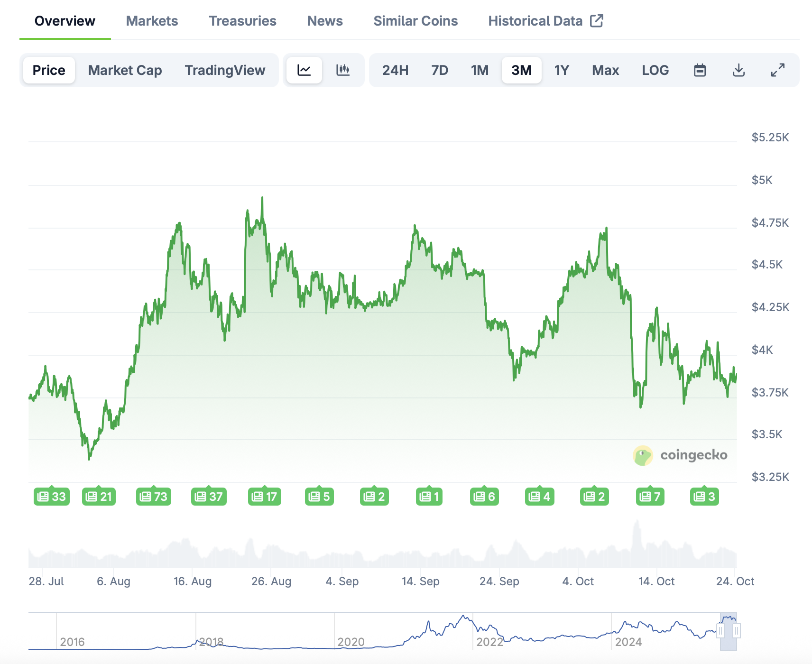Expand chart to fullscreen
The width and height of the screenshot is (812, 664).
(x=777, y=70)
